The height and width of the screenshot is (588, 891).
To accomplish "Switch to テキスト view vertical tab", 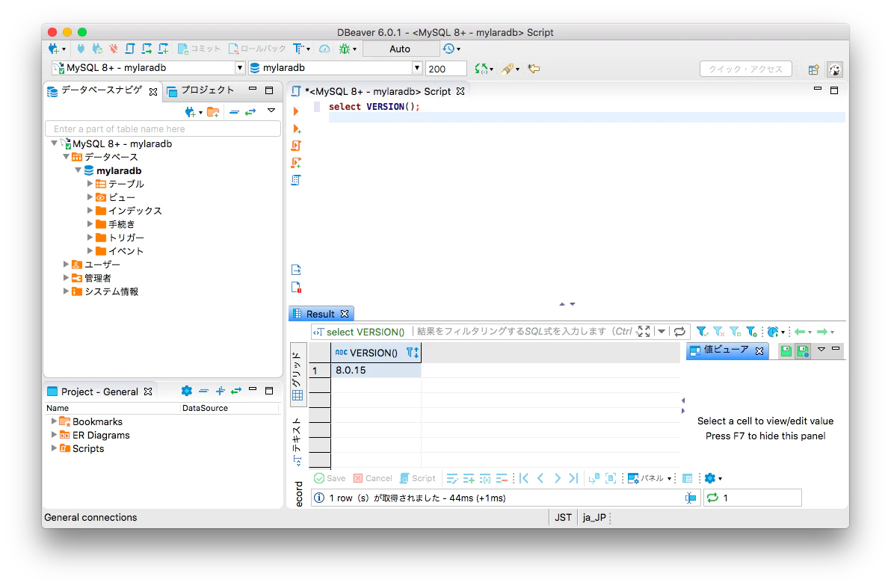I will [297, 442].
